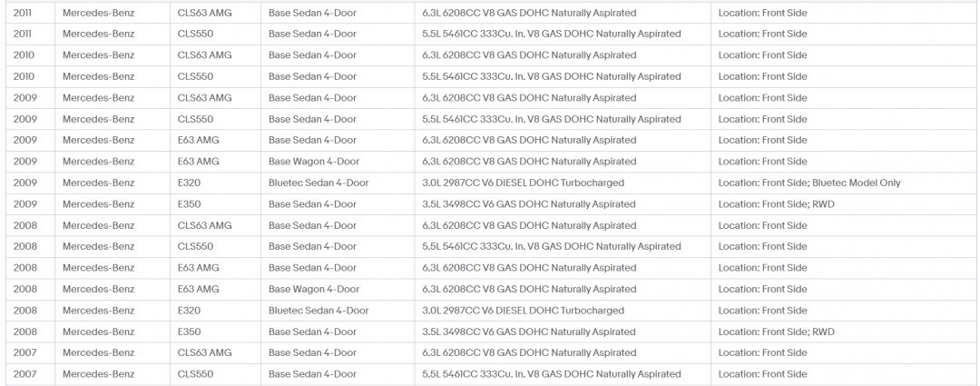Click the 3.0L V6 DIESEL engine in 2009 row
980x386 pixels.
[524, 183]
